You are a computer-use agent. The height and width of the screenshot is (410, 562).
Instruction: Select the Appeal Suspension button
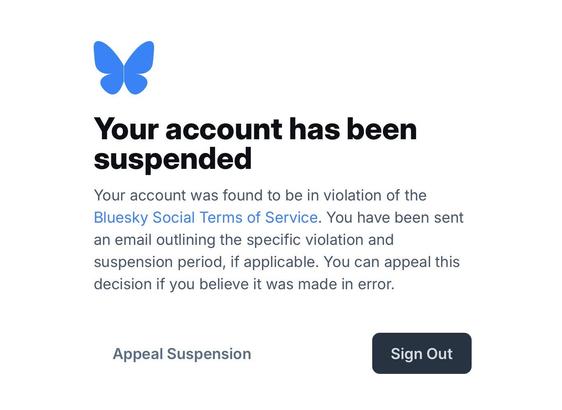[182, 354]
